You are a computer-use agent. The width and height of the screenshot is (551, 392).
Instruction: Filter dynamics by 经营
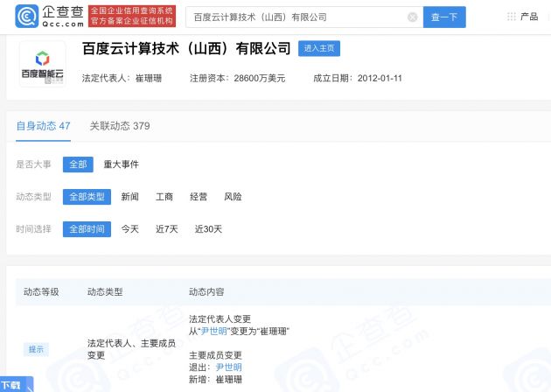click(199, 197)
